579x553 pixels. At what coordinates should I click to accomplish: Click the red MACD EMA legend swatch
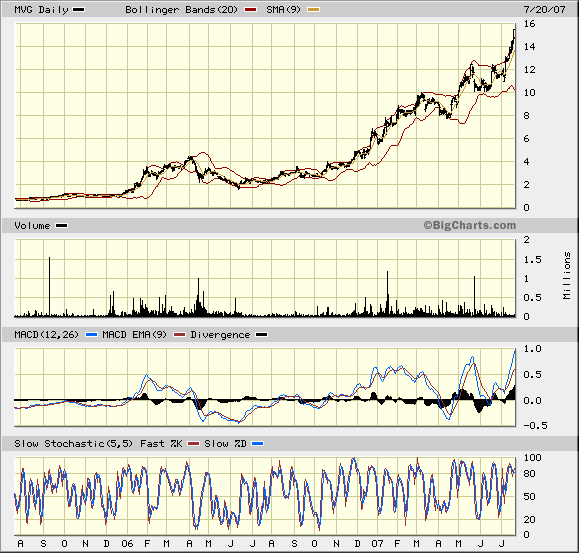[179, 335]
